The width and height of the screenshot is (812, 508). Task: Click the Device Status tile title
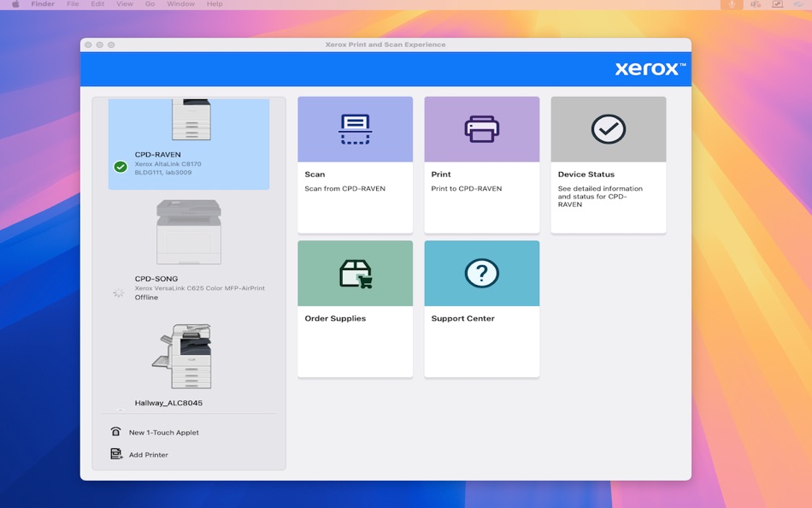coord(586,174)
